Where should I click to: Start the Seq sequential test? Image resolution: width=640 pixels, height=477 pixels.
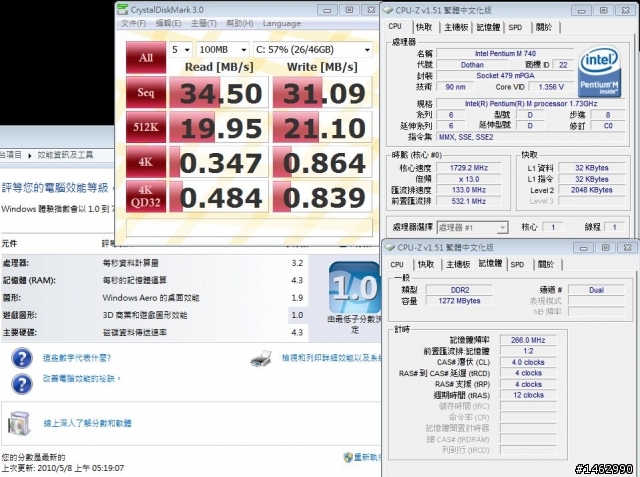(x=146, y=93)
